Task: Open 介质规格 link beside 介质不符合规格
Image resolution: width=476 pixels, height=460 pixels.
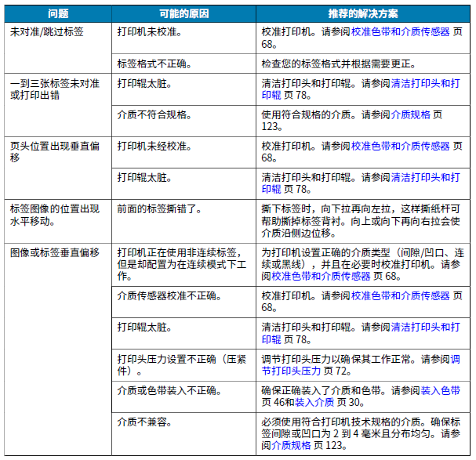Action: (x=410, y=114)
